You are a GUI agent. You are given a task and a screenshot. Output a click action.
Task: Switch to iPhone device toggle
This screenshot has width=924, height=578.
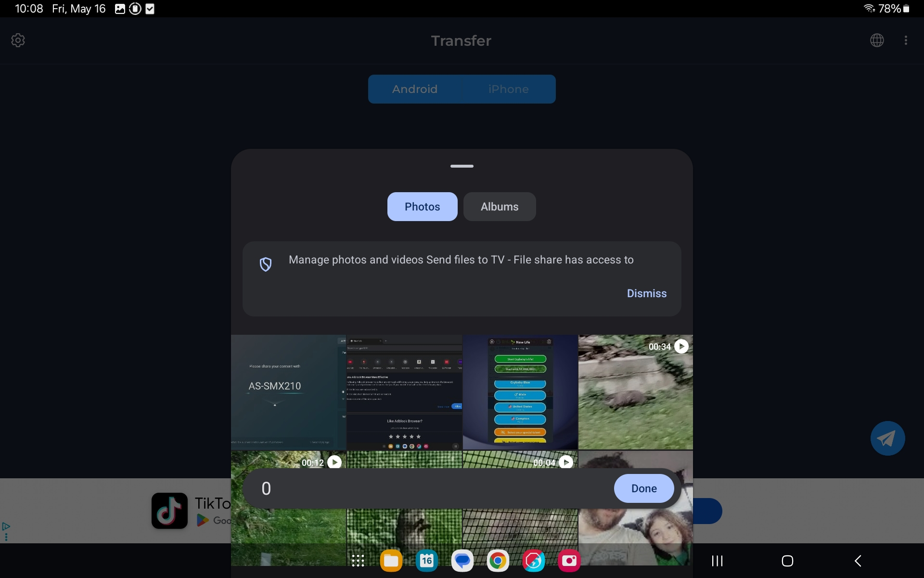coord(508,89)
